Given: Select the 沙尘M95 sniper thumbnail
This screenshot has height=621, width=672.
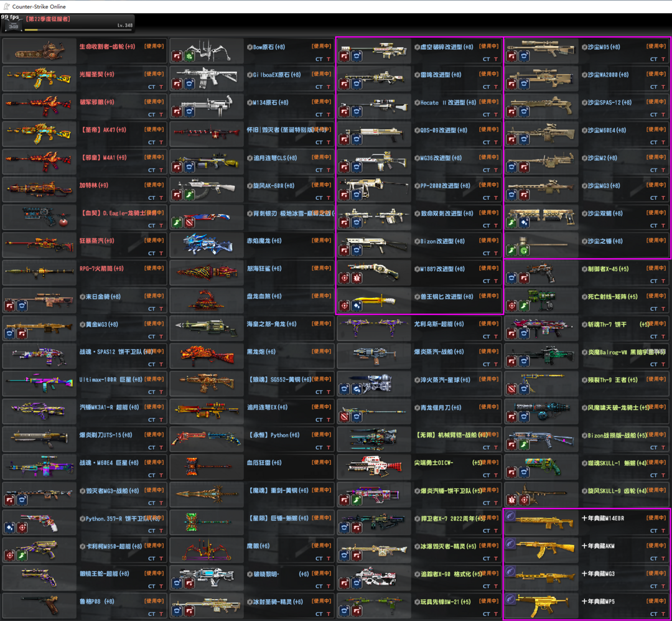Looking at the screenshot, I should (x=542, y=51).
